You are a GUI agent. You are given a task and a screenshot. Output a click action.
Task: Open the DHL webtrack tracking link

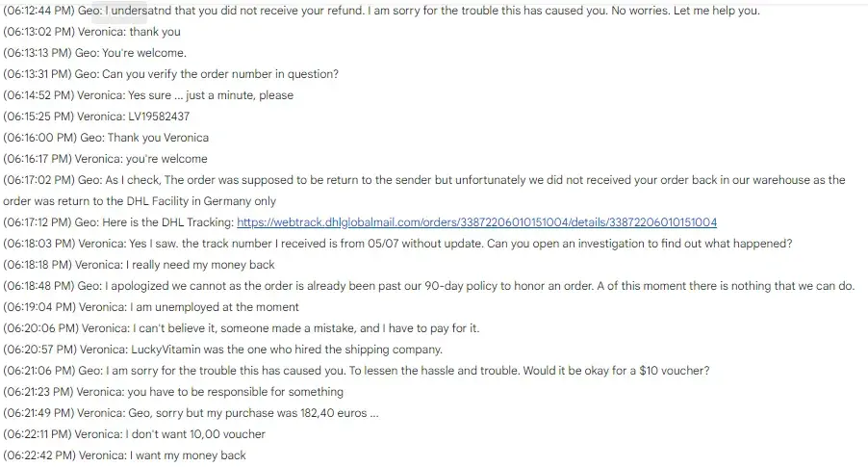pos(476,222)
